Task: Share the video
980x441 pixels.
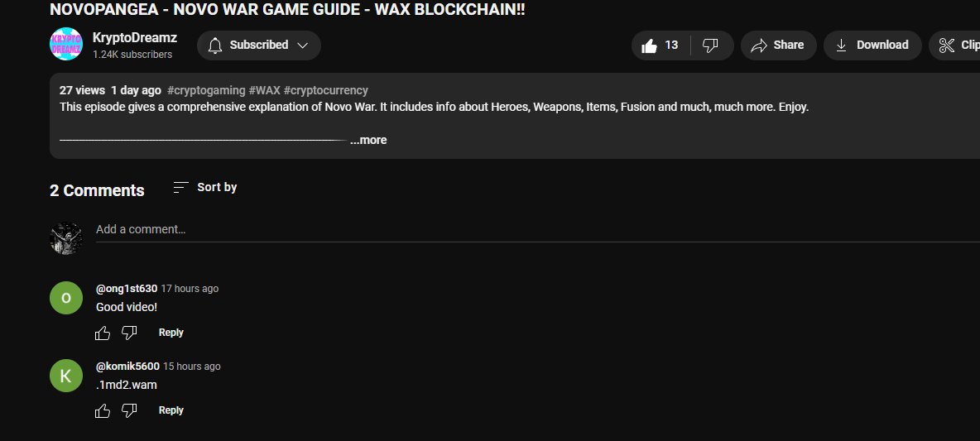Action: pos(778,46)
